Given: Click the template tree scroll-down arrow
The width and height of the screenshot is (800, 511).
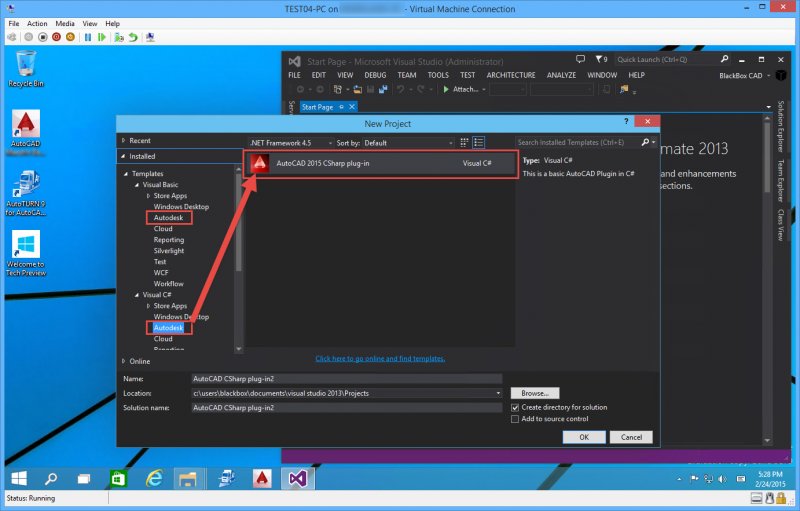Looking at the screenshot, I should click(238, 349).
